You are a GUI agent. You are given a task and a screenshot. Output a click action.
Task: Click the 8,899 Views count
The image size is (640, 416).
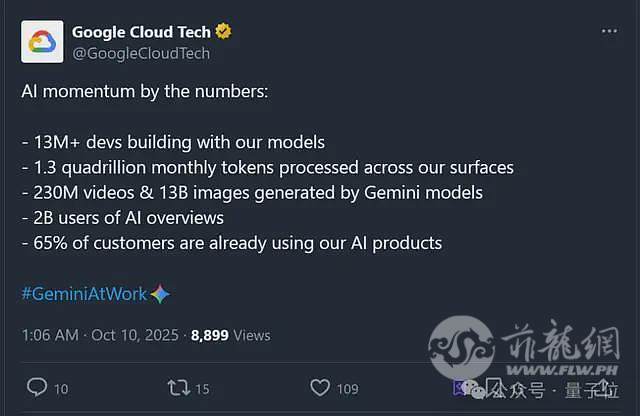pyautogui.click(x=230, y=335)
